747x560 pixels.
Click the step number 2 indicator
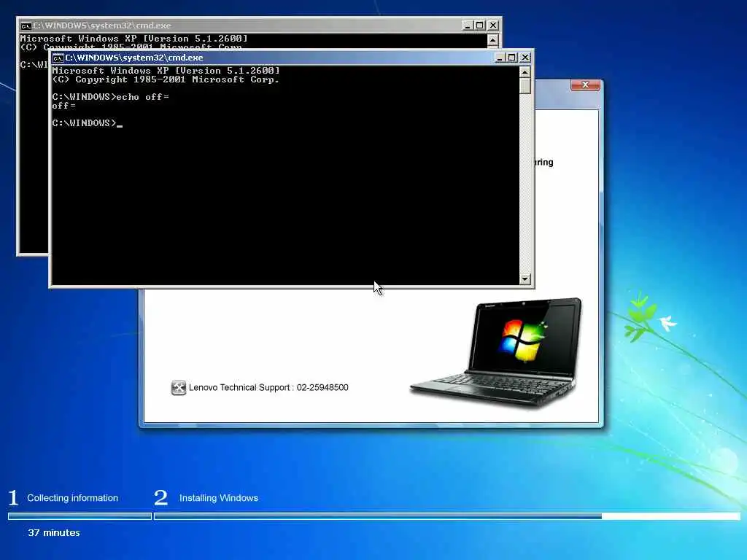click(x=161, y=498)
